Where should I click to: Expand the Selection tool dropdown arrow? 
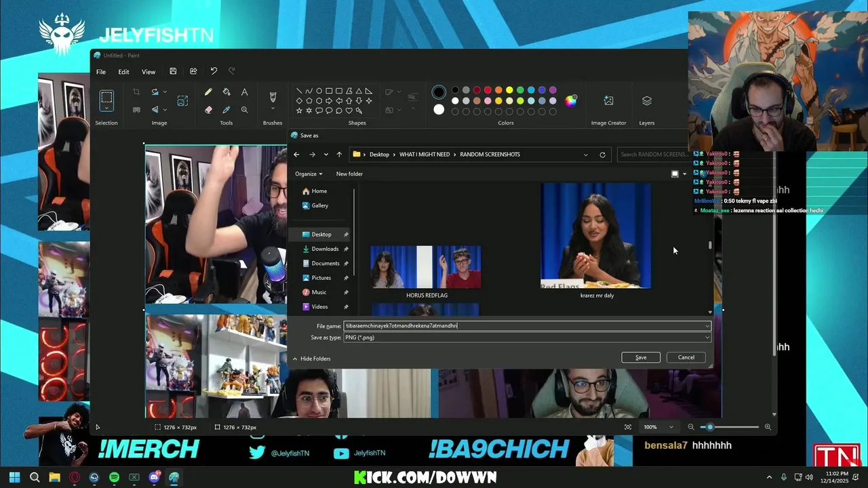click(x=106, y=108)
